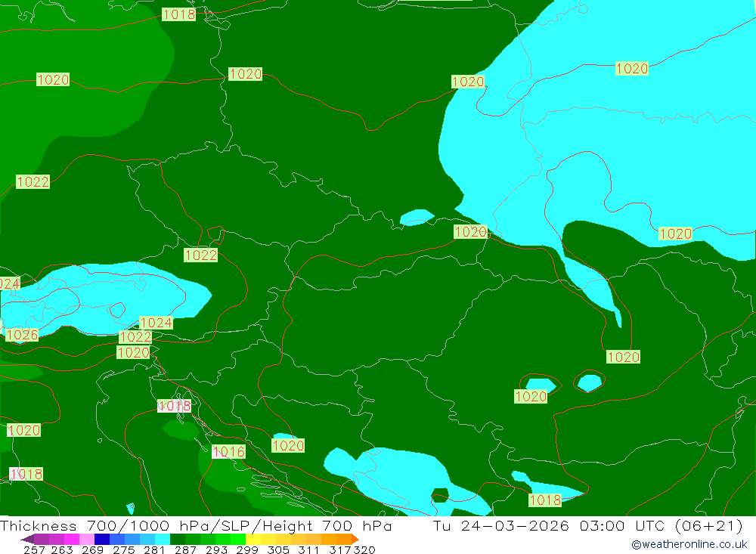Click the 269 legend value
The image size is (756, 554).
92,549
